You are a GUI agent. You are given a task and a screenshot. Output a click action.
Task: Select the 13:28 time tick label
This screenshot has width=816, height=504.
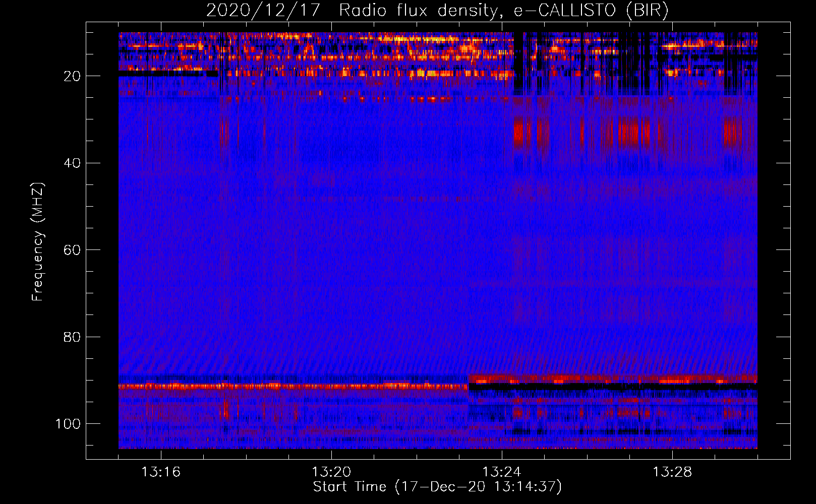click(x=672, y=472)
